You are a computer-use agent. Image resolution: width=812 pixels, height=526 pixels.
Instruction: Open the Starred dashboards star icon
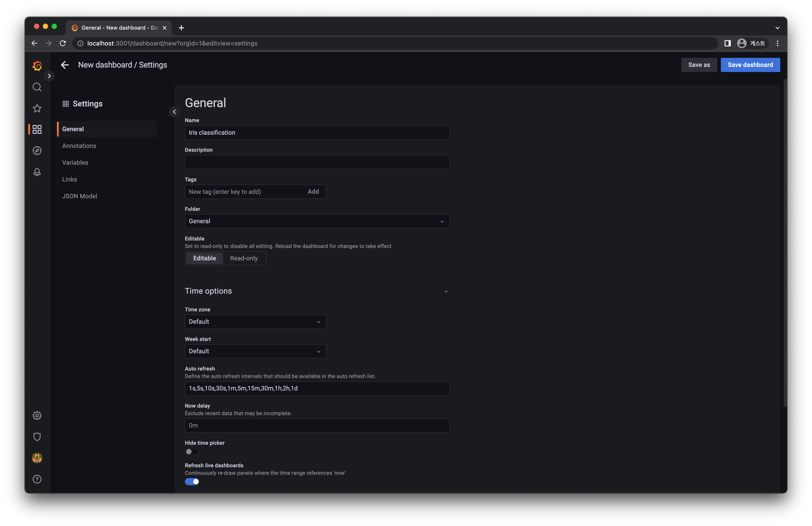click(x=37, y=108)
